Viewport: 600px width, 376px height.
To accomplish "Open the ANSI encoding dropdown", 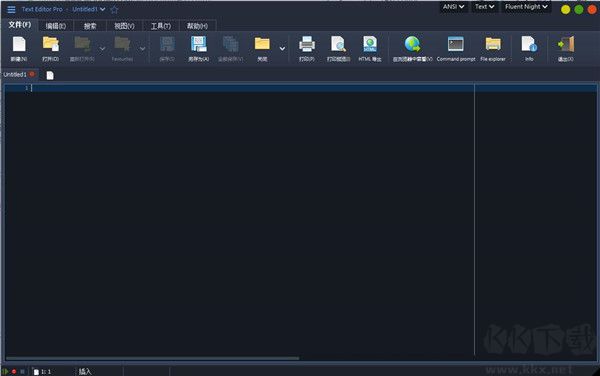I will pos(454,7).
